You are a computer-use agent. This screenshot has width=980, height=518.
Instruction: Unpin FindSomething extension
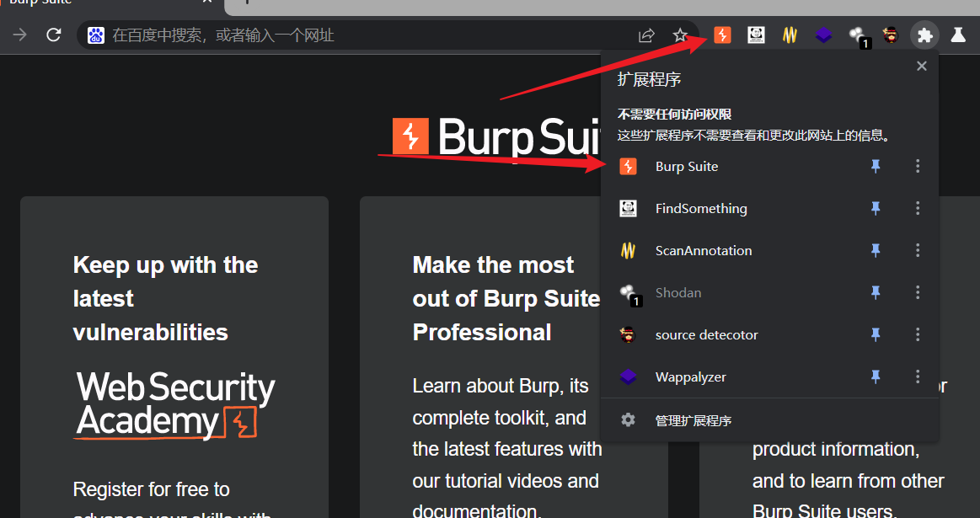click(x=876, y=208)
